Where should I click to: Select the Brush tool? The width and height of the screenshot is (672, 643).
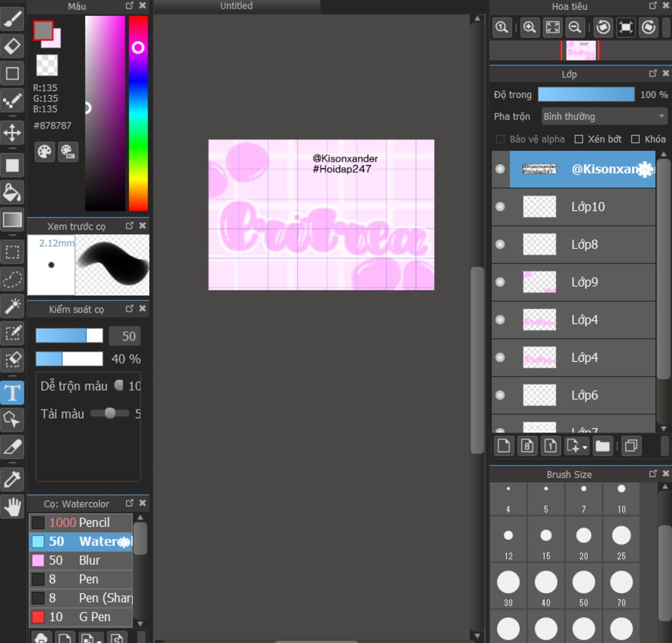click(x=12, y=19)
